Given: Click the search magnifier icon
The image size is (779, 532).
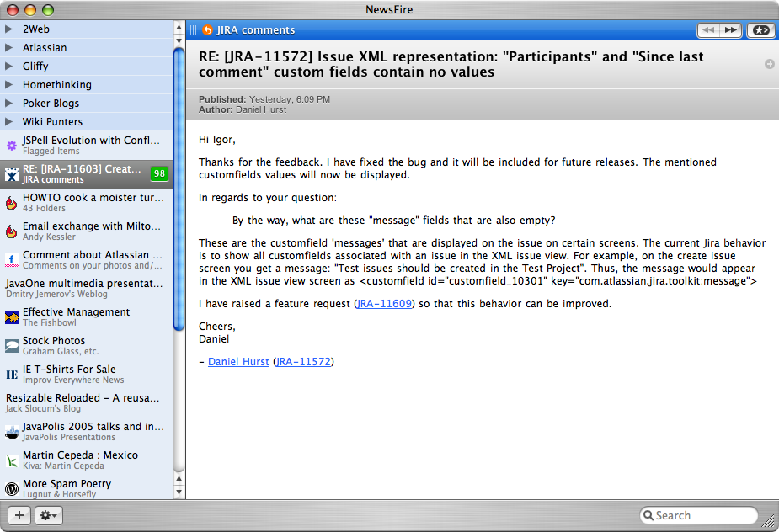Looking at the screenshot, I should (x=648, y=515).
